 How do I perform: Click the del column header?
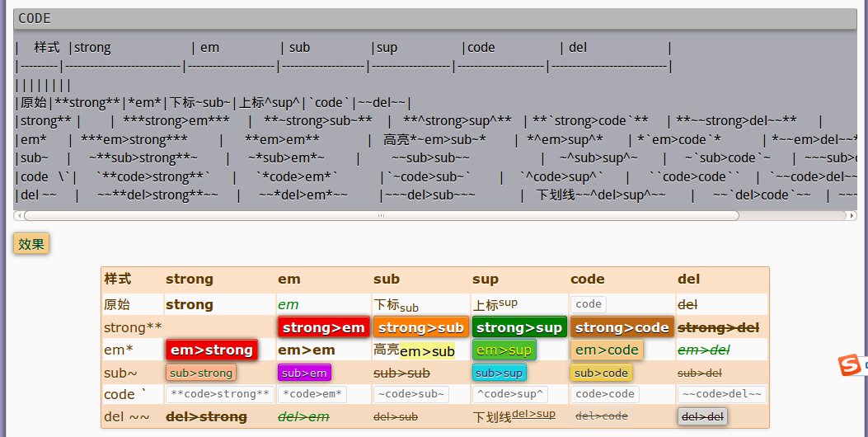(x=688, y=280)
